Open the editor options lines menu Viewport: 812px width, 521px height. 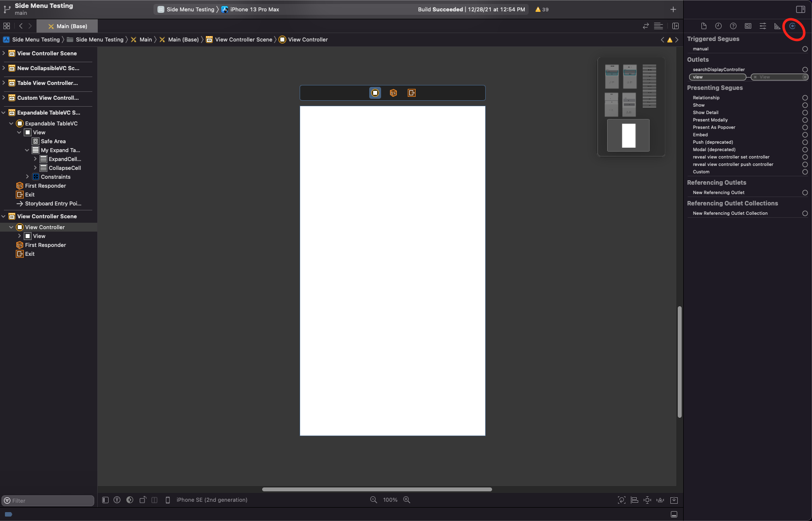pyautogui.click(x=658, y=26)
